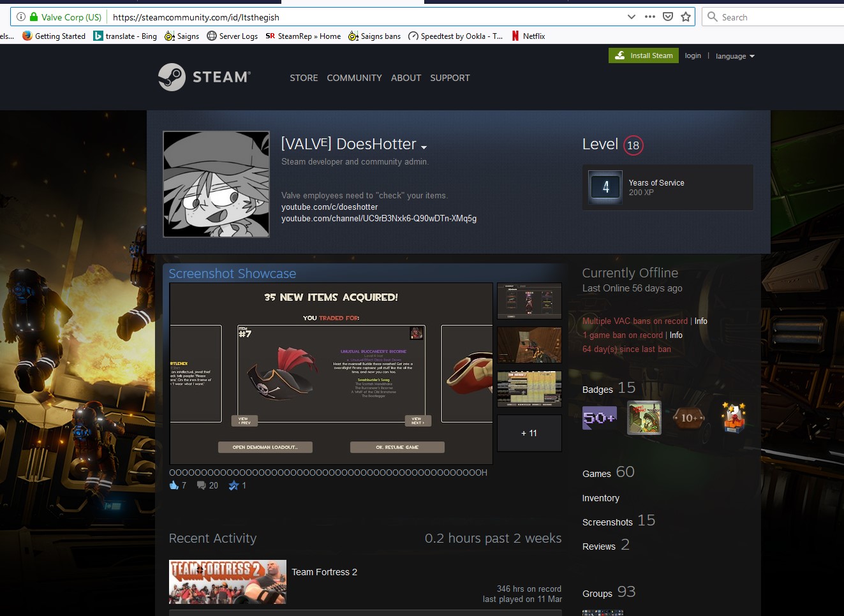
Task: Open the site information icon in address bar
Action: (21, 17)
